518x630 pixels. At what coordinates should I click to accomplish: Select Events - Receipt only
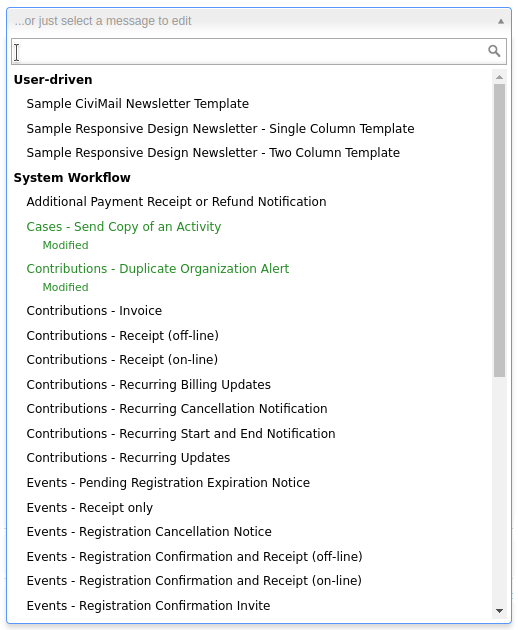[x=250, y=508]
